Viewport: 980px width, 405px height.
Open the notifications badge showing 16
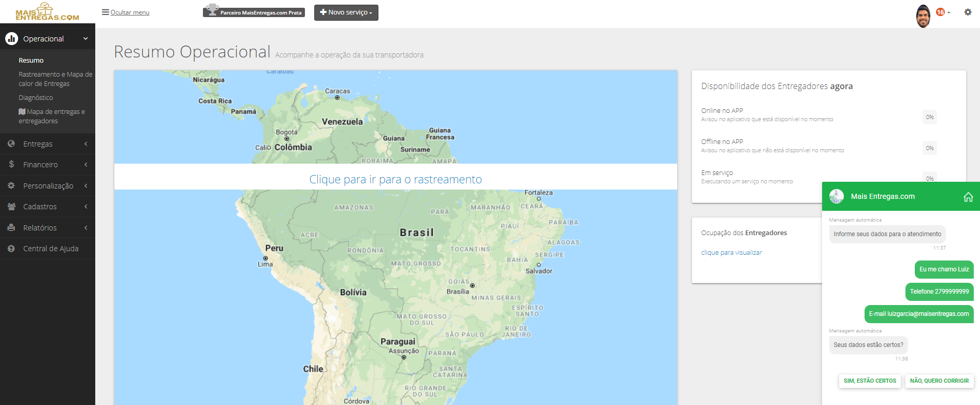940,12
